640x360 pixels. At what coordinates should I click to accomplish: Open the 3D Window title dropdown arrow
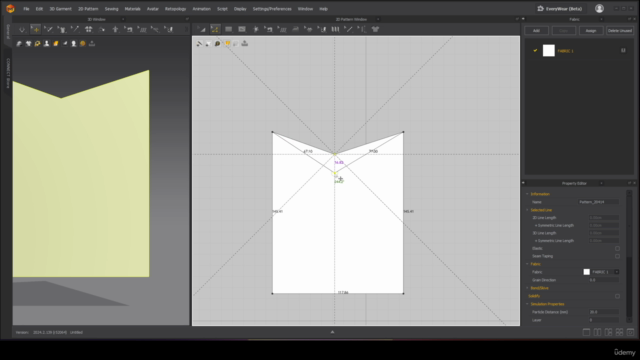123,19
